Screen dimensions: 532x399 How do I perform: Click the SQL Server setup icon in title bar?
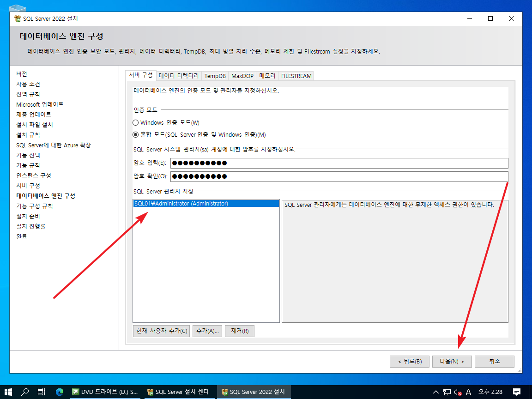click(x=17, y=18)
